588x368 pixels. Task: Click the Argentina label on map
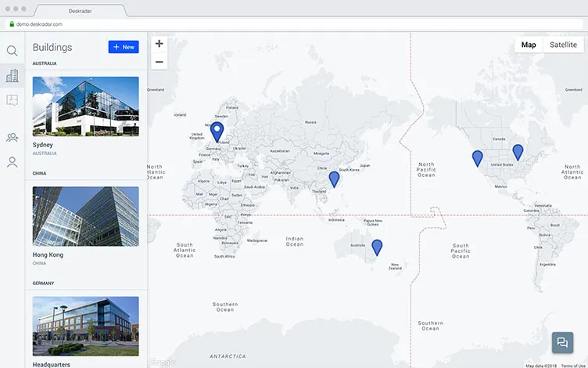547,265
